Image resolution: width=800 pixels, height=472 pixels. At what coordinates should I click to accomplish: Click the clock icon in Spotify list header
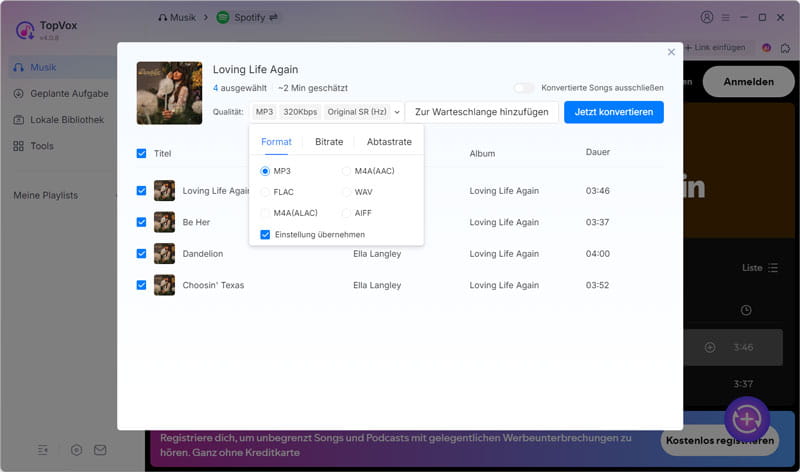(746, 310)
